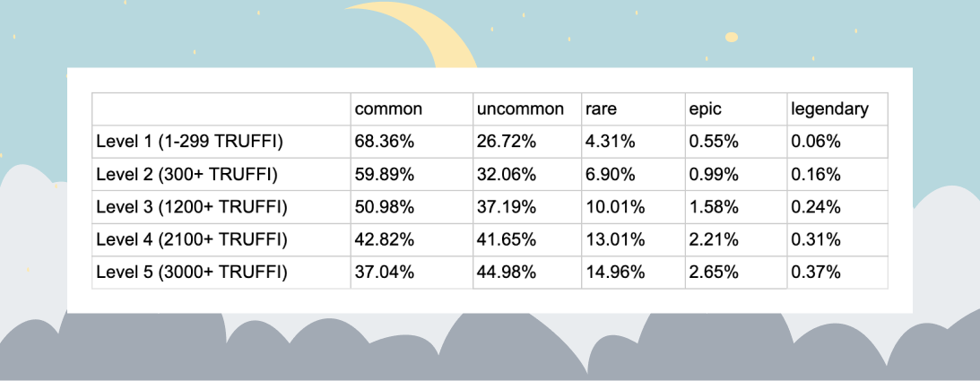Select the Level 4 (2100+ TRUFFI) row label

pyautogui.click(x=191, y=240)
